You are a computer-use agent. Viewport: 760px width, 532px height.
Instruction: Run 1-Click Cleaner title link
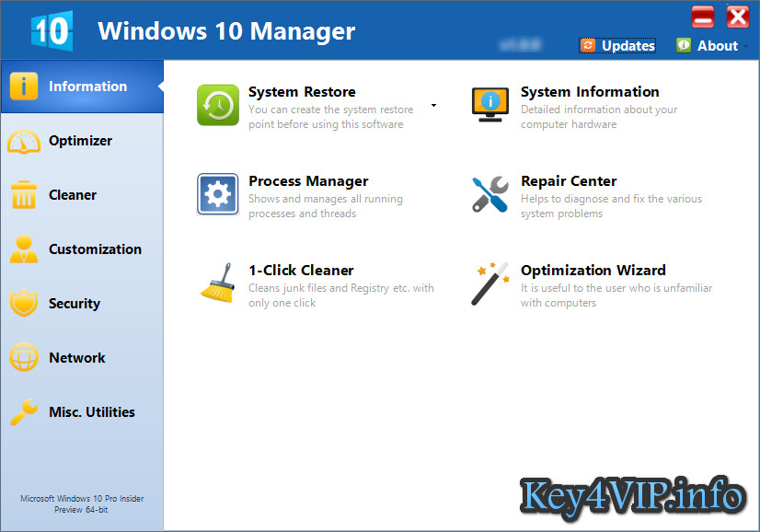tap(301, 270)
